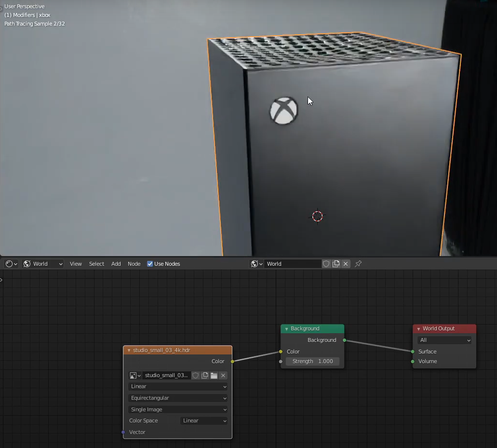Open the Color Space Linear dropdown
Viewport: 497px width, 448px height.
pyautogui.click(x=204, y=421)
